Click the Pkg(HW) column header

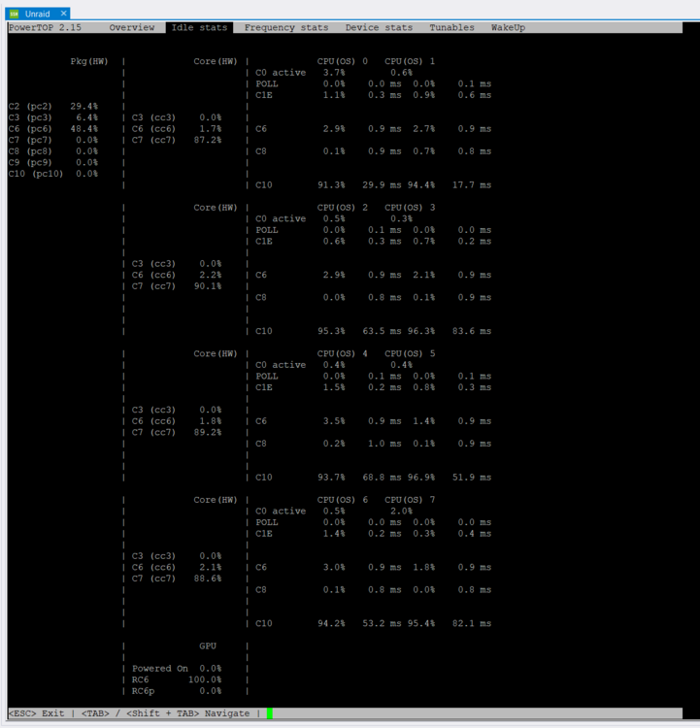coord(89,61)
